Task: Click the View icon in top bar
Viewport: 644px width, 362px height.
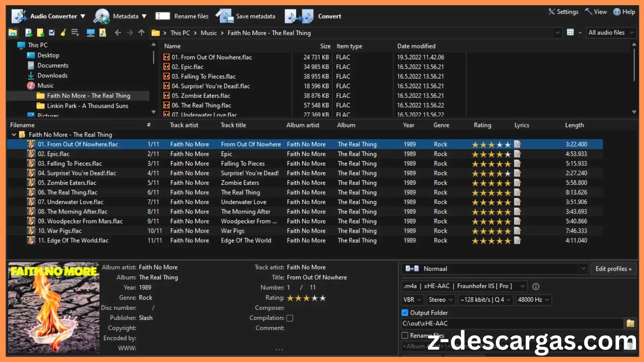Action: click(588, 12)
